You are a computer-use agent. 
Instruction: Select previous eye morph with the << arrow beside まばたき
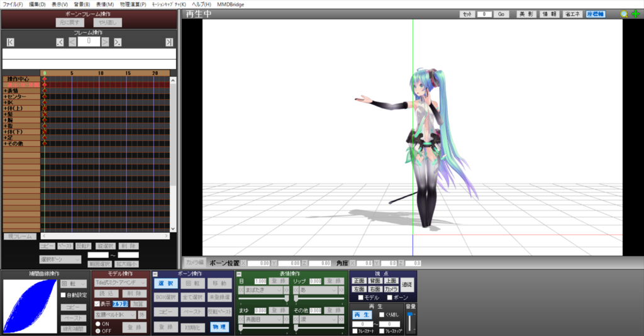click(x=241, y=290)
